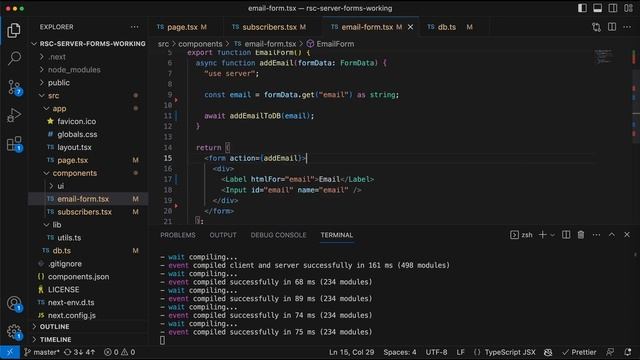Open remote window status bar icon
The image size is (640, 360).
point(10,352)
